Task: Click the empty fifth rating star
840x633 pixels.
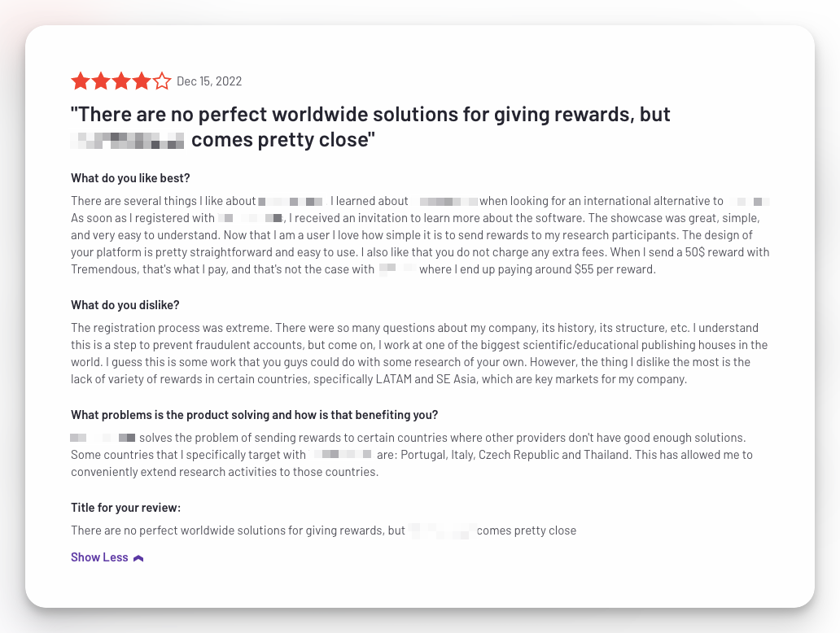Action: coord(162,81)
